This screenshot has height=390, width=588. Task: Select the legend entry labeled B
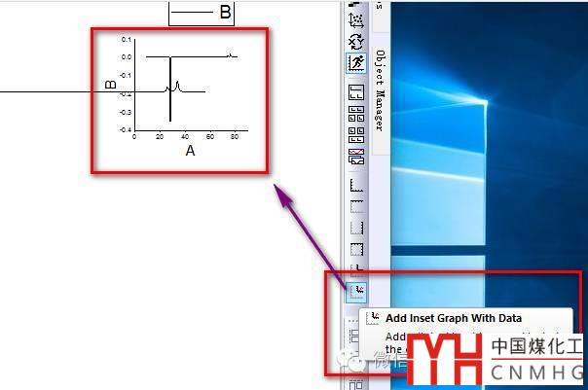(202, 13)
